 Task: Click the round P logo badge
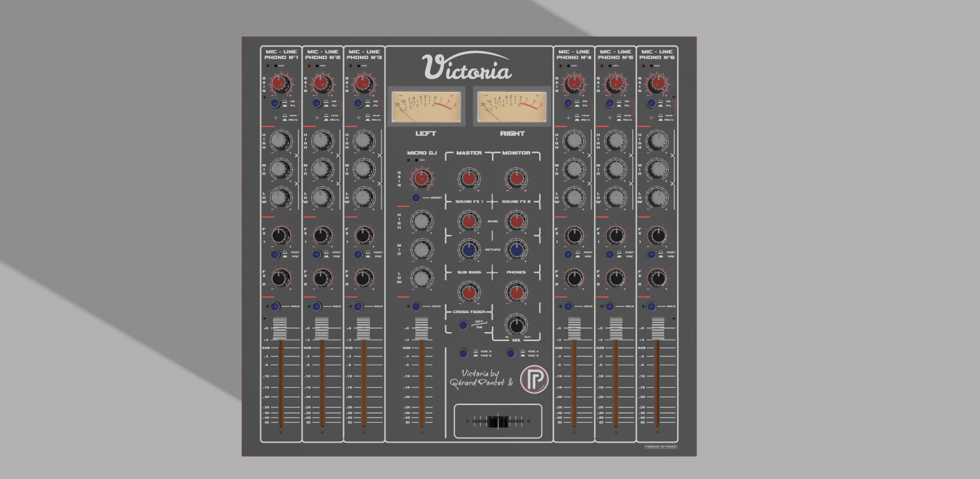533,379
